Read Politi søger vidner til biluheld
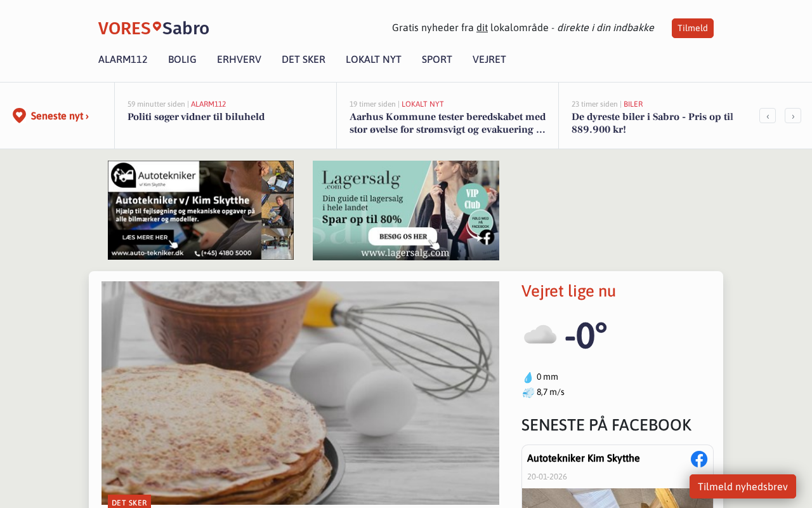Viewport: 812px width, 508px height. pos(196,117)
